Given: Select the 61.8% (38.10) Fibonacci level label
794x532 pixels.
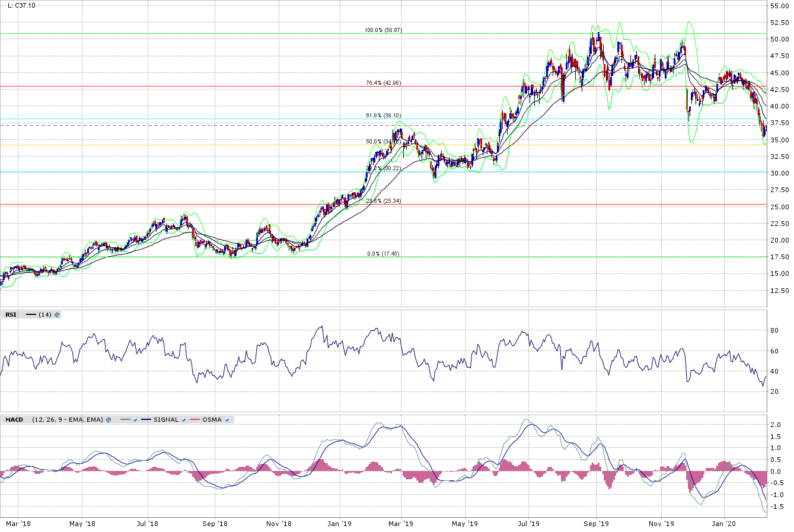Looking at the screenshot, I should coord(383,116).
